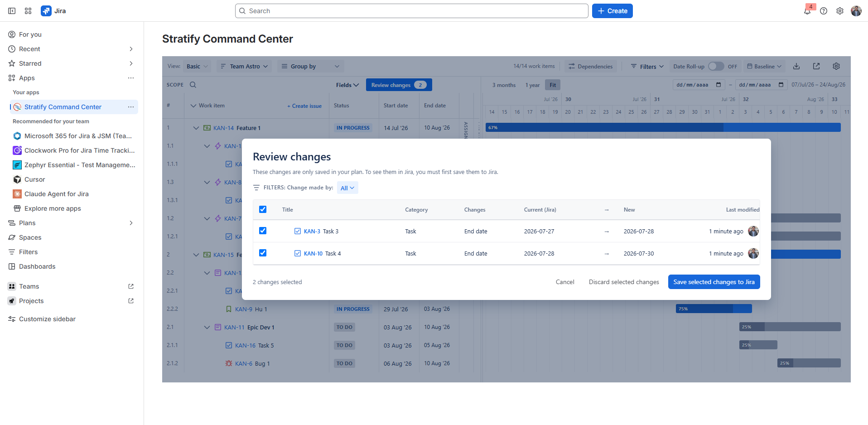868x425 pixels.
Task: Open the Group by dropdown
Action: point(311,66)
